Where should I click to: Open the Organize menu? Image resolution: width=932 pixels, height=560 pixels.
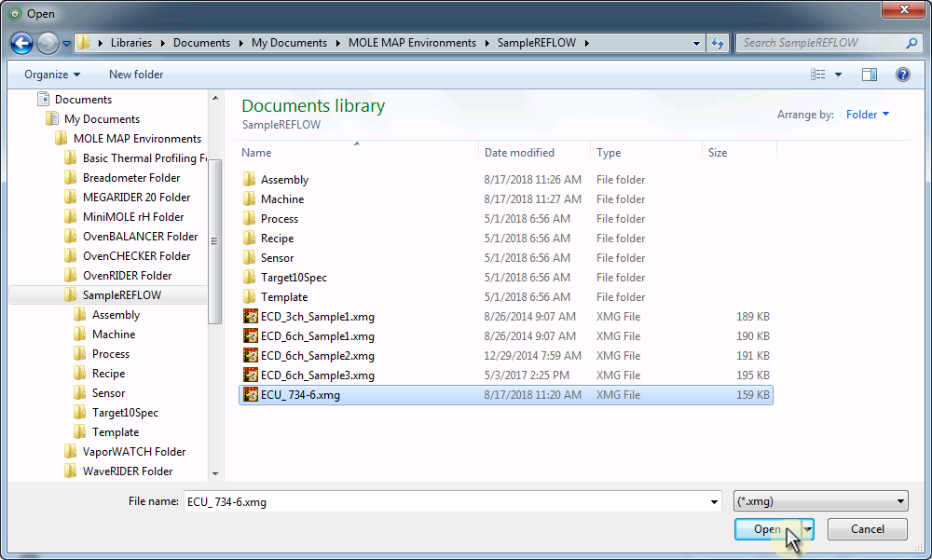pos(52,75)
